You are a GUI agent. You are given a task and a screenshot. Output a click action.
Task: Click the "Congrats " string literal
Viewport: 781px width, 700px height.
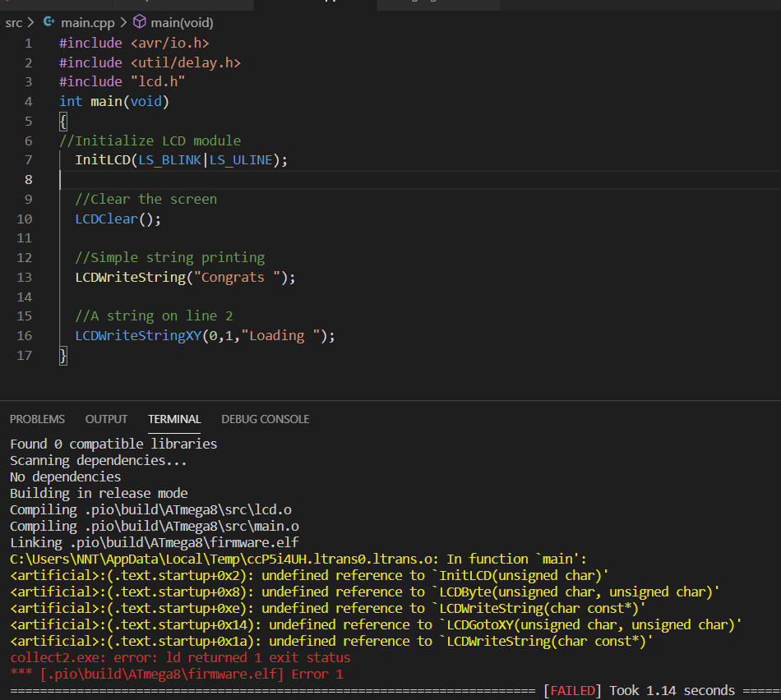coord(237,278)
